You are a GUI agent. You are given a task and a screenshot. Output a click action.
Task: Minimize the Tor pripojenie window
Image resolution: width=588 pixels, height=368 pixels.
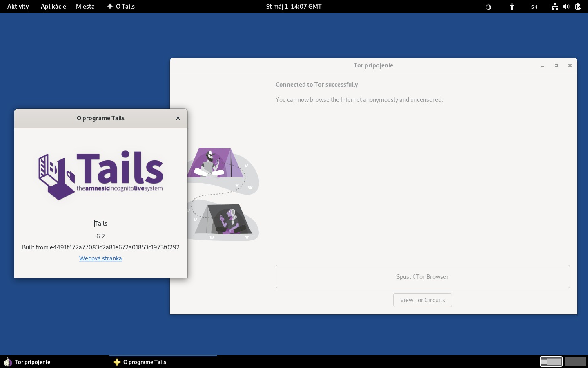click(542, 65)
